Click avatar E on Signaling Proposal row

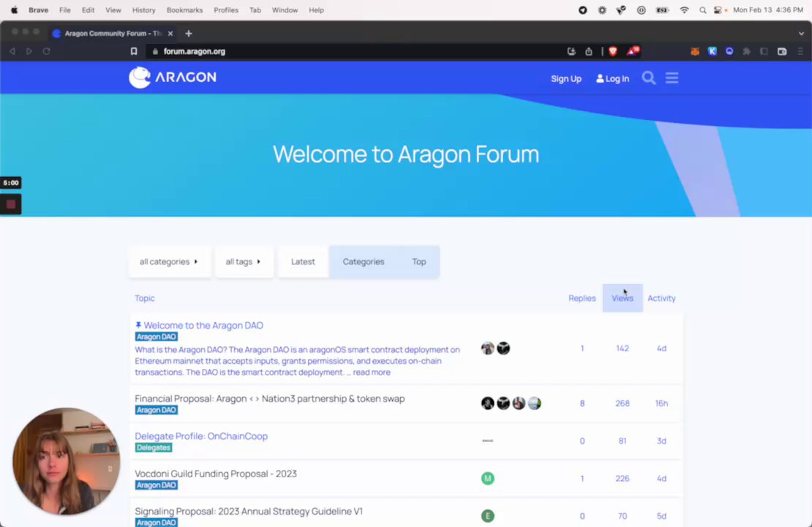tap(487, 515)
